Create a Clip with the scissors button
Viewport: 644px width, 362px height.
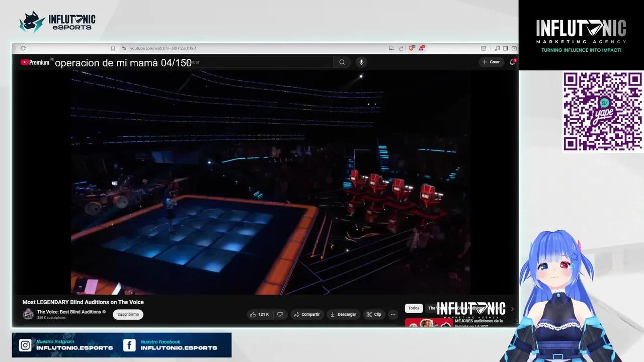click(374, 314)
